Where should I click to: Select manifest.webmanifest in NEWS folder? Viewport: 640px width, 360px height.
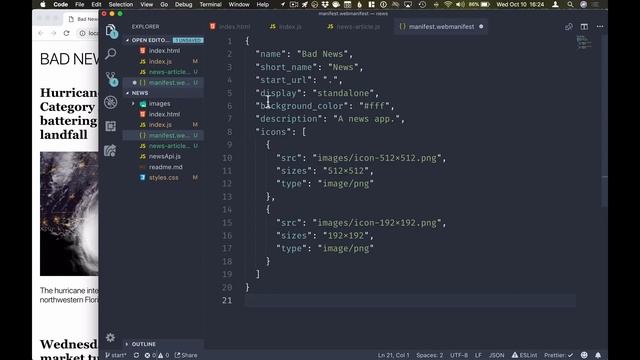coord(163,135)
